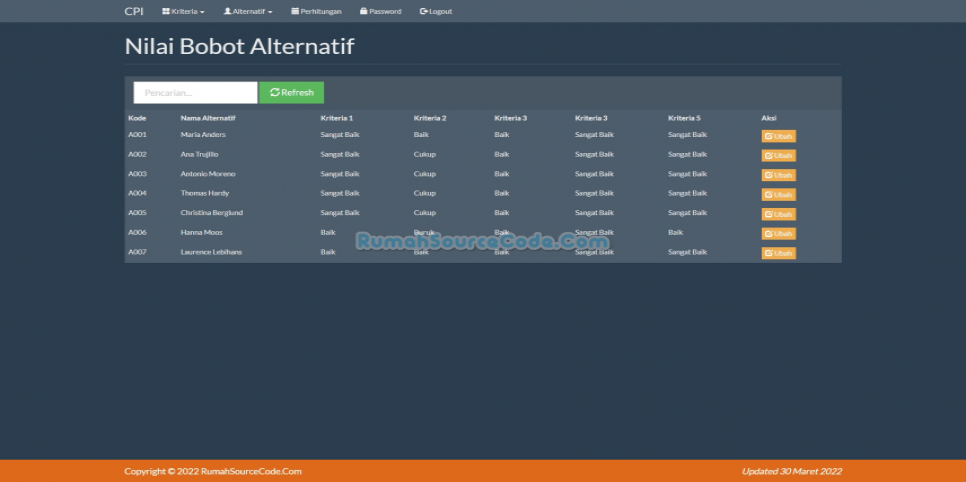The height and width of the screenshot is (482, 966).
Task: Click the Aksi column header
Action: [769, 118]
